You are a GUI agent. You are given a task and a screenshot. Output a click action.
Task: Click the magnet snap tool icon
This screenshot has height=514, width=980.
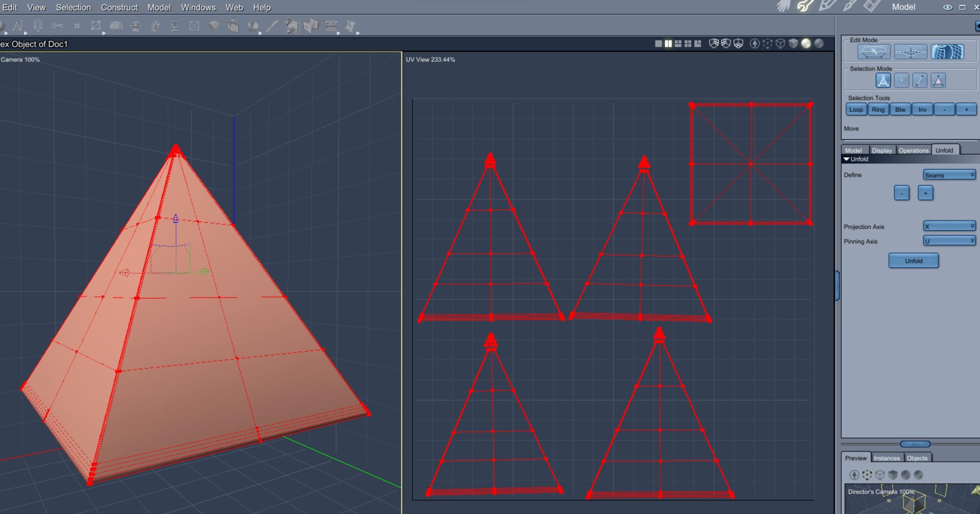click(38, 26)
